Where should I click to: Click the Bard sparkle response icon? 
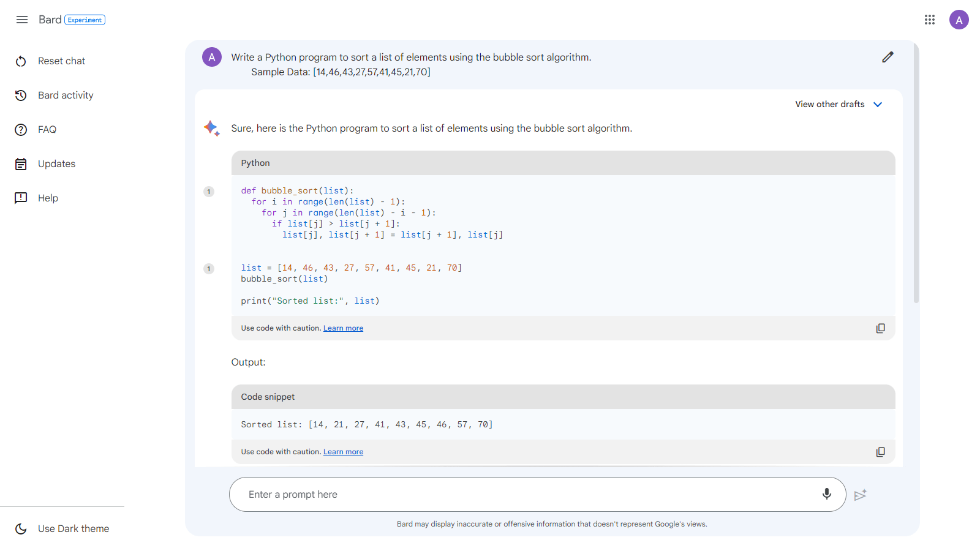coord(212,128)
